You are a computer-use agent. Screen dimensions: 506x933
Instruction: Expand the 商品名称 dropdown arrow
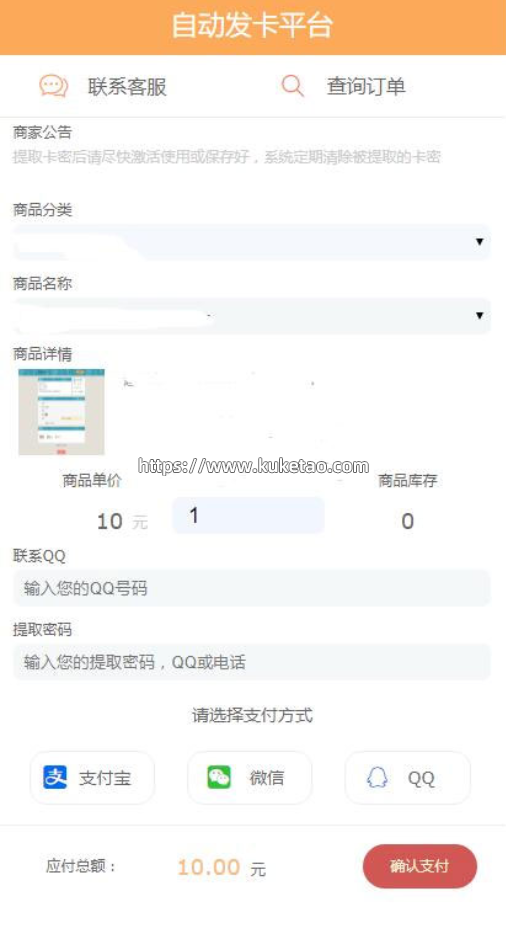[x=479, y=315]
